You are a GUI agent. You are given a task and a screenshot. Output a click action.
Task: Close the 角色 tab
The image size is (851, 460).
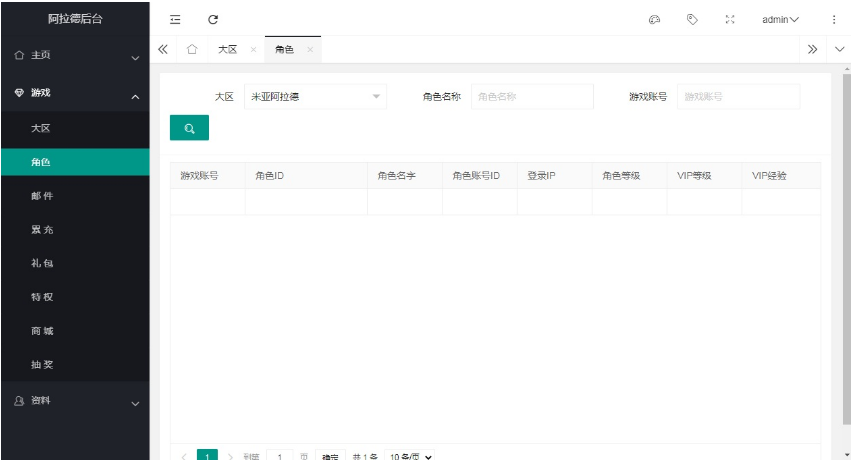click(310, 49)
